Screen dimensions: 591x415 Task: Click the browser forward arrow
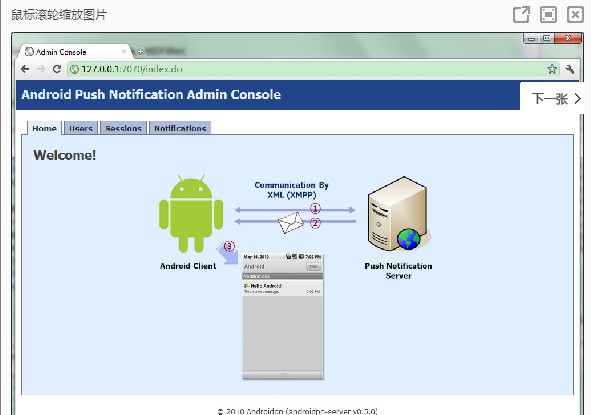point(41,69)
